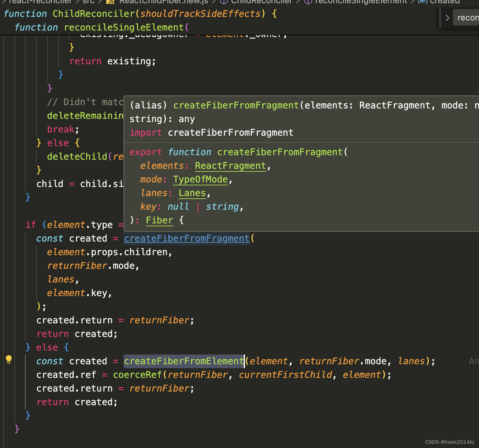Click 'child = child.si' assignment line
The height and width of the screenshot is (448, 479).
80,184
